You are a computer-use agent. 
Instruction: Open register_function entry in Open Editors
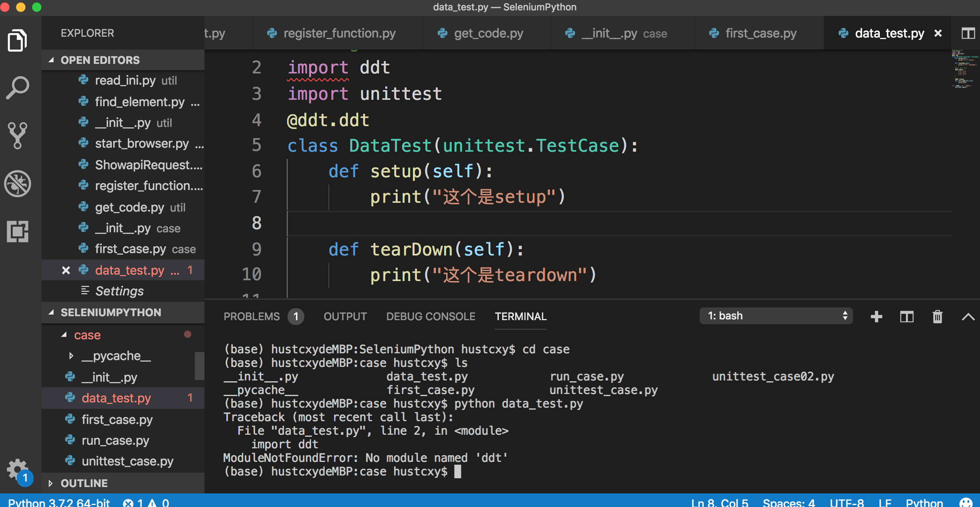click(123, 186)
